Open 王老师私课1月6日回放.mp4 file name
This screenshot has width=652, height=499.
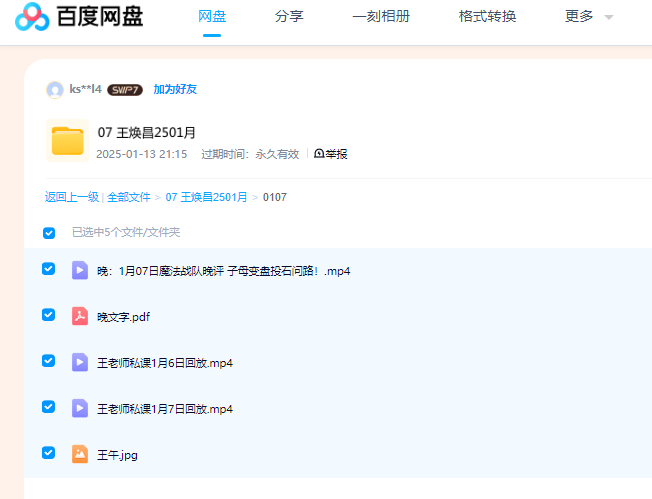(165, 363)
